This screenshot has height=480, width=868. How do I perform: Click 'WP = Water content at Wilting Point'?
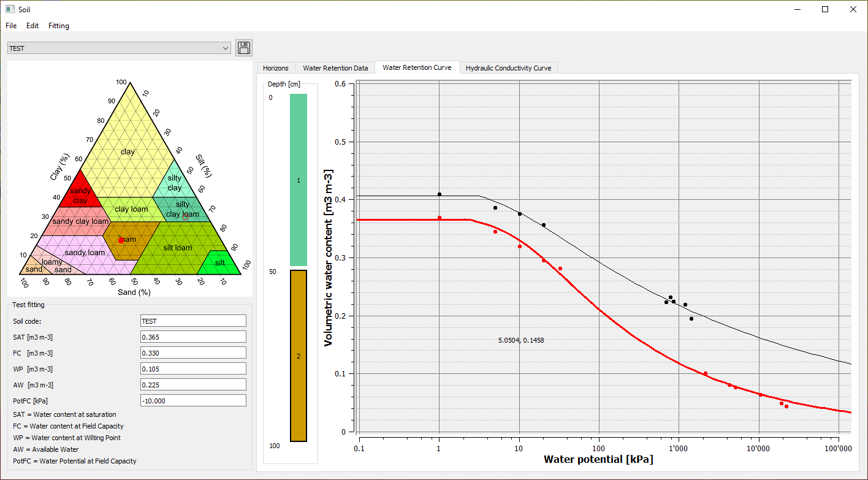67,438
